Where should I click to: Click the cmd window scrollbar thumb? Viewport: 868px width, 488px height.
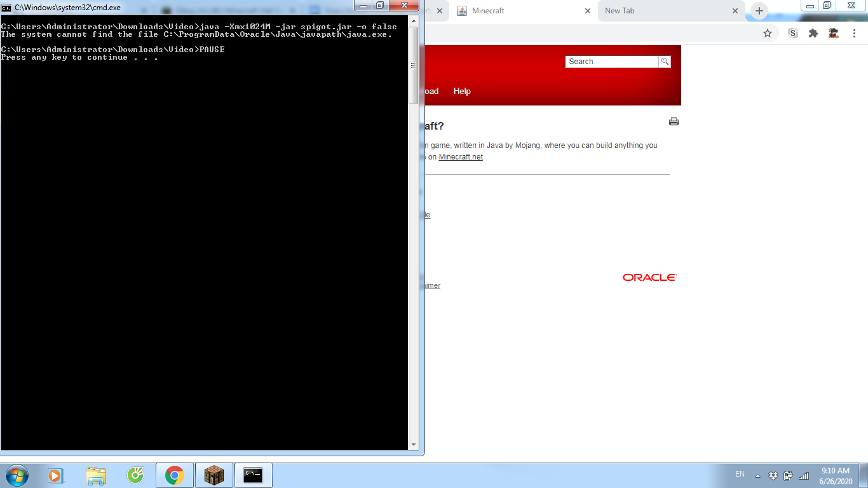414,65
